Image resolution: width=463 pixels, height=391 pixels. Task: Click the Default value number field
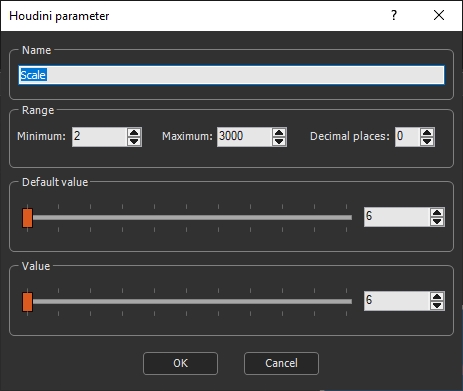click(396, 217)
